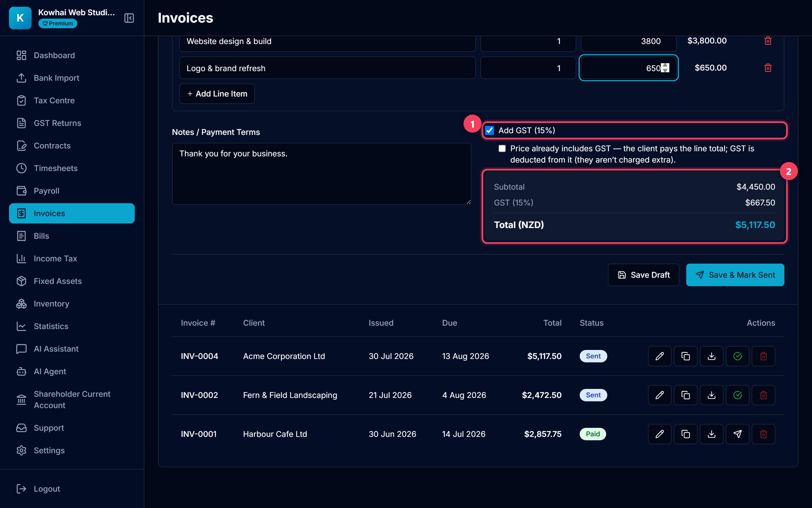Image resolution: width=812 pixels, height=508 pixels.
Task: Click the Acme Corporation Ltd client cell
Action: (284, 356)
